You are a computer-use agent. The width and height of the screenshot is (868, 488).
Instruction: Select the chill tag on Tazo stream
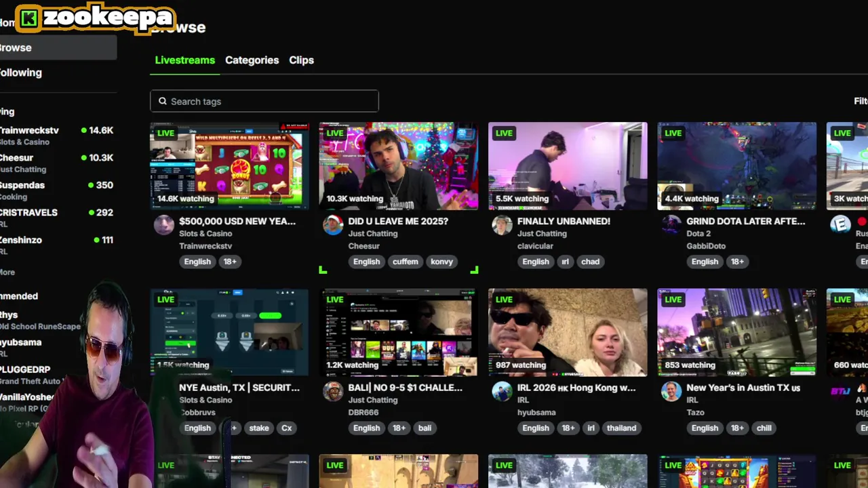pos(764,428)
